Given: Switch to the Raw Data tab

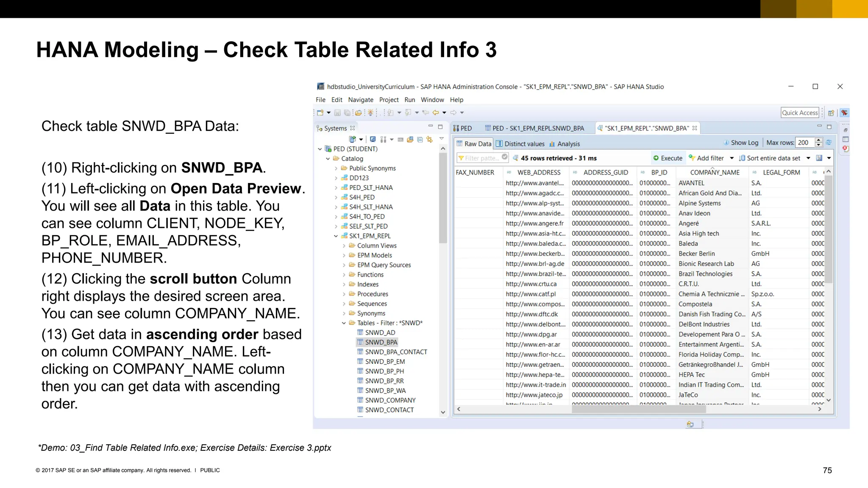Looking at the screenshot, I should [474, 144].
